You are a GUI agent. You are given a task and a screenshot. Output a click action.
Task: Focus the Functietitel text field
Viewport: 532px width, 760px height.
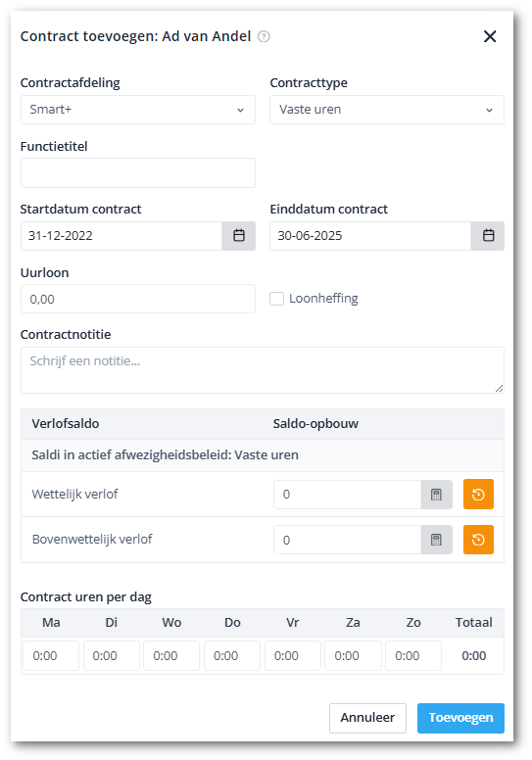click(138, 173)
